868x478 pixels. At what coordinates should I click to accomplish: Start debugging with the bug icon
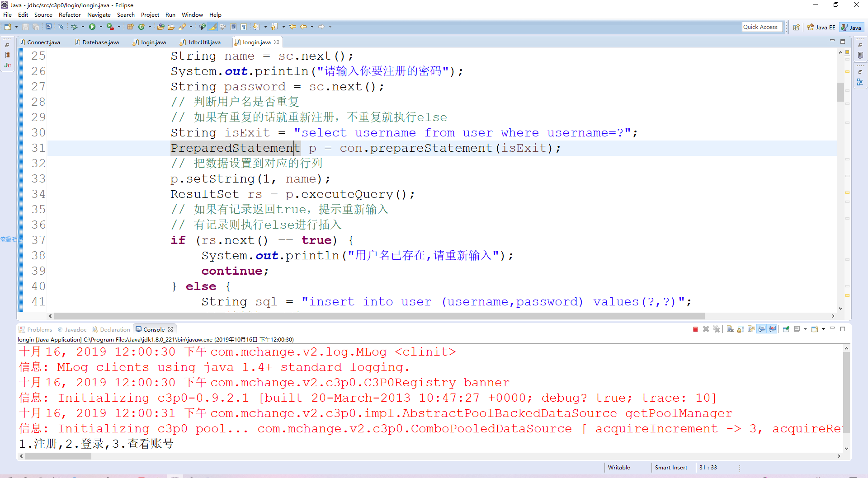[x=75, y=27]
